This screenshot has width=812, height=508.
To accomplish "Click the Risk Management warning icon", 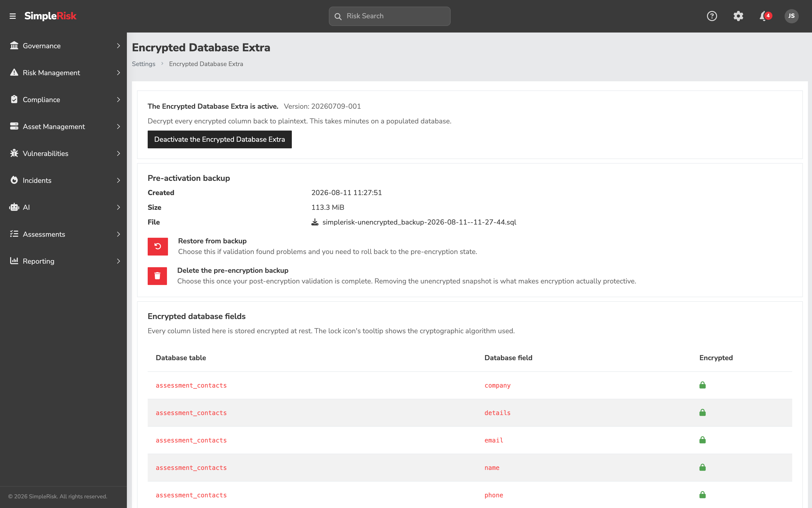I will (14, 72).
